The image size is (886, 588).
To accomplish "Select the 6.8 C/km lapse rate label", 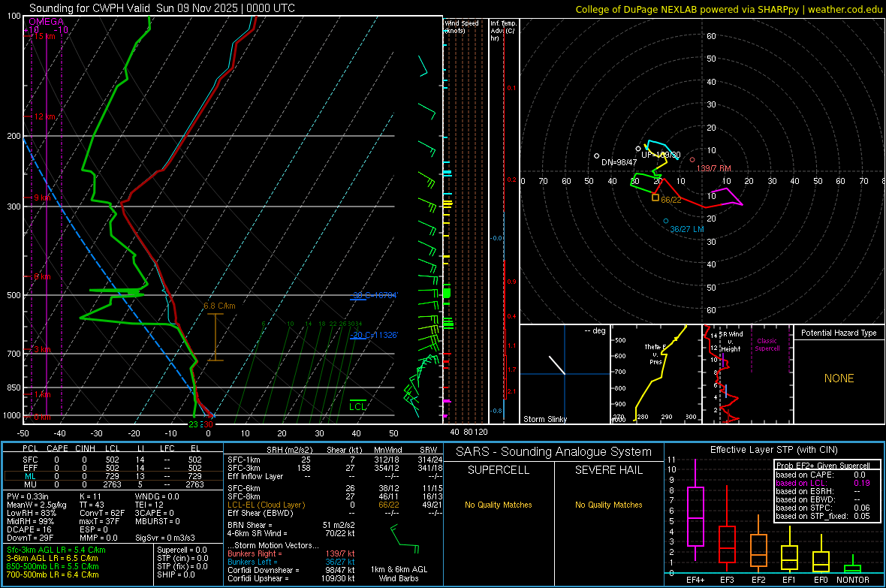I will point(220,306).
